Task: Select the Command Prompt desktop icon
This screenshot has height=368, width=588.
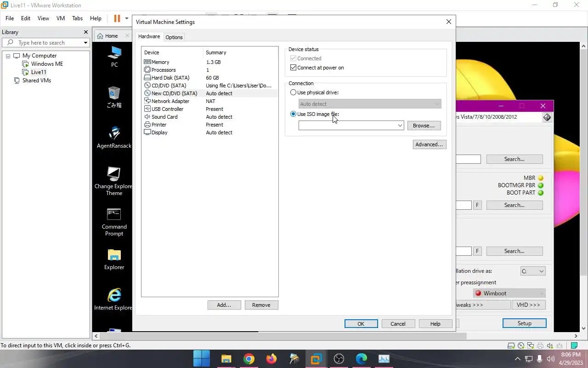Action: coord(114,222)
